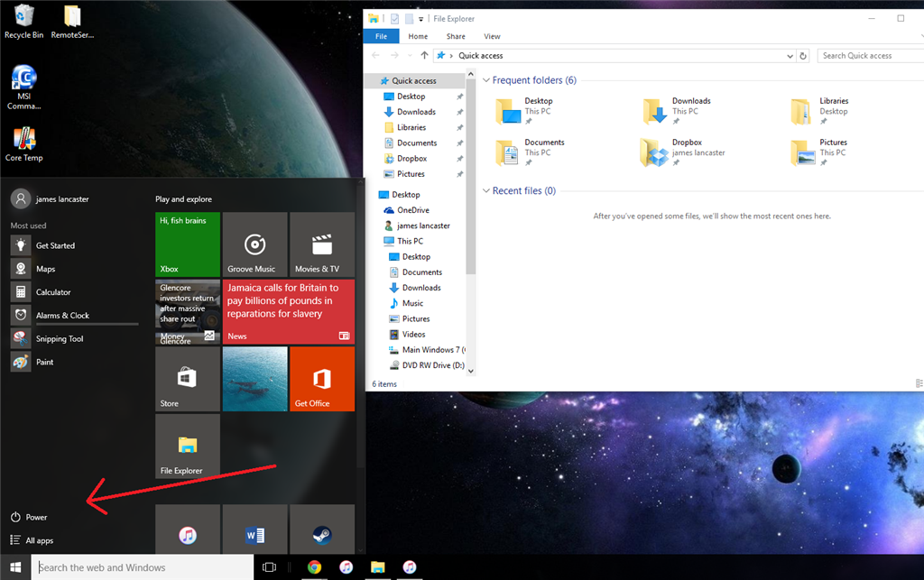
Task: Select Music under This PC
Action: coord(412,303)
